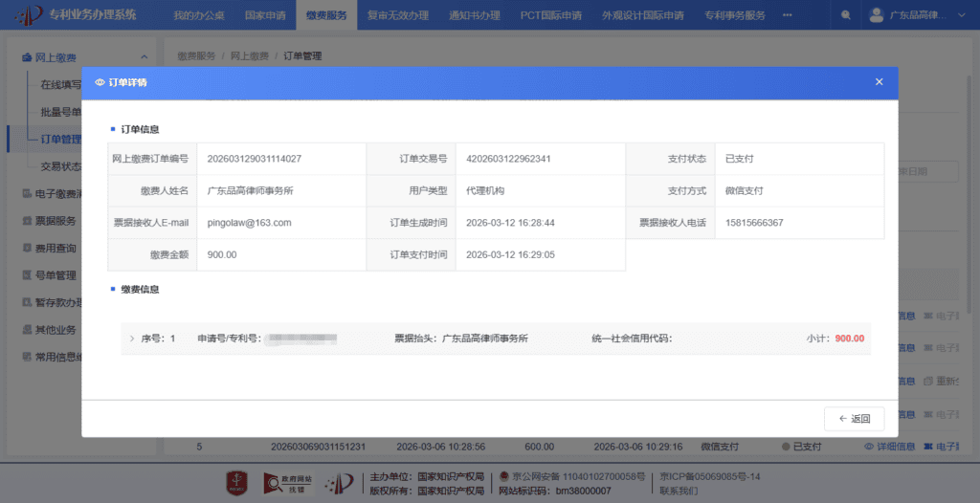Select 订单管理 in sidebar
Image resolution: width=980 pixels, height=503 pixels.
tap(60, 139)
